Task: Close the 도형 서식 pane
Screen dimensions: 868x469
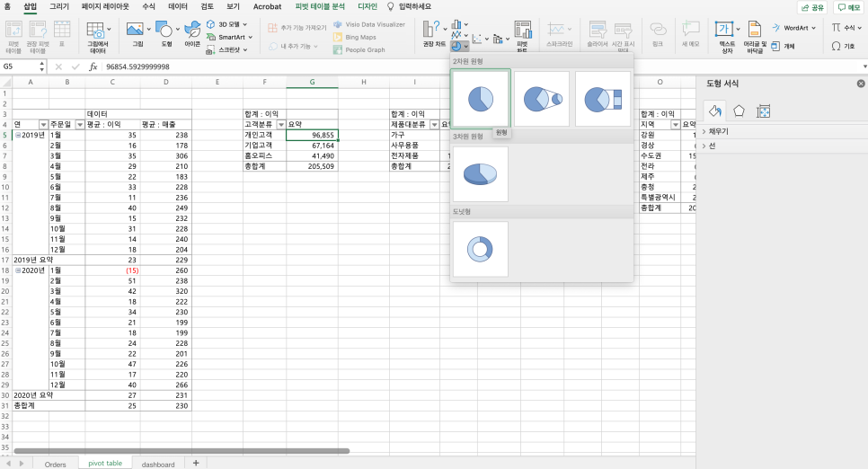Action: click(861, 84)
